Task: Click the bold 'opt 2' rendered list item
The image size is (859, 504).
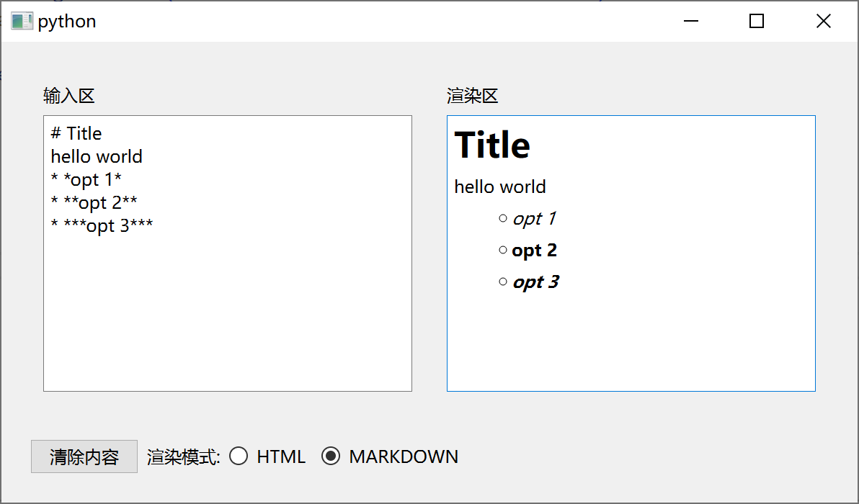Action: (x=534, y=251)
